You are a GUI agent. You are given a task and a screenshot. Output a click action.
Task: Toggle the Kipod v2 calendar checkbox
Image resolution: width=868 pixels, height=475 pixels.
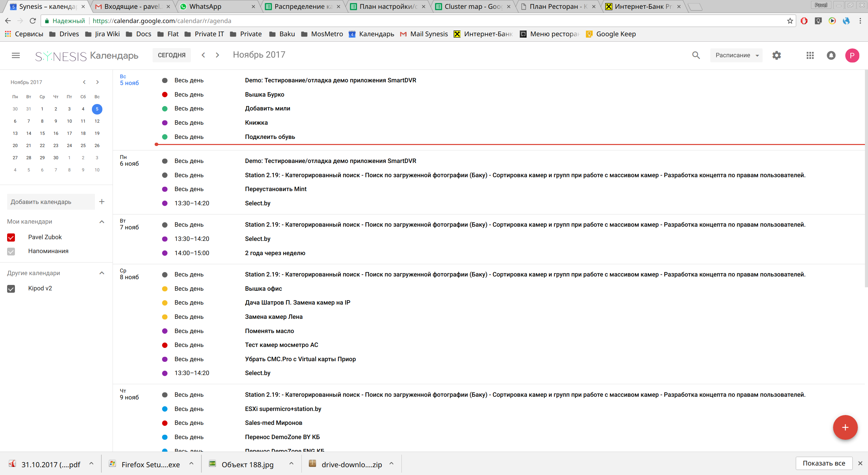tap(11, 289)
